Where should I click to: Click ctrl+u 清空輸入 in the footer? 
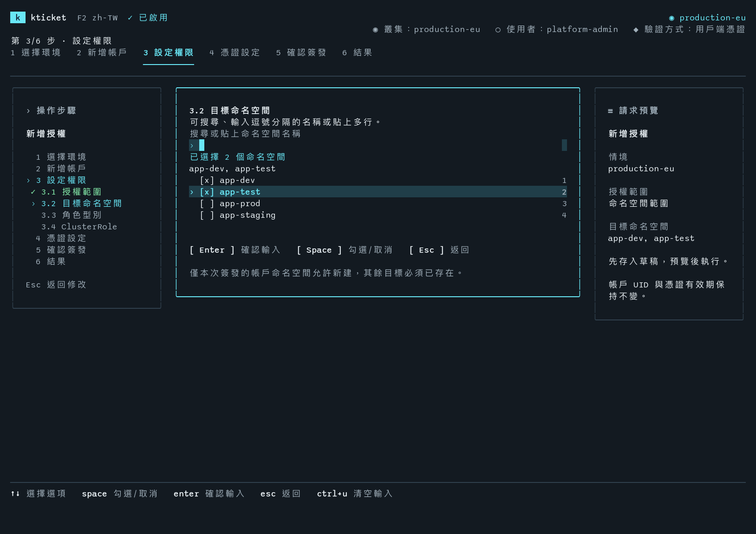coord(355,494)
